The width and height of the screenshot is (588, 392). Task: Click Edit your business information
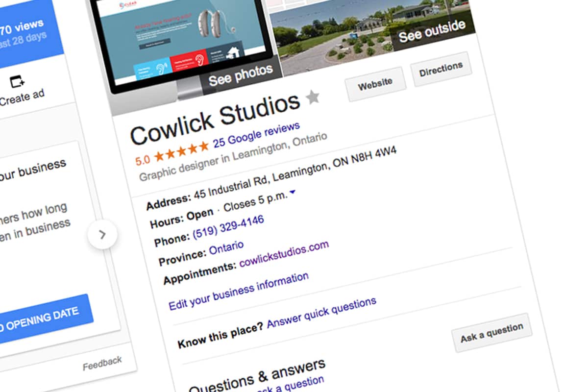(239, 292)
